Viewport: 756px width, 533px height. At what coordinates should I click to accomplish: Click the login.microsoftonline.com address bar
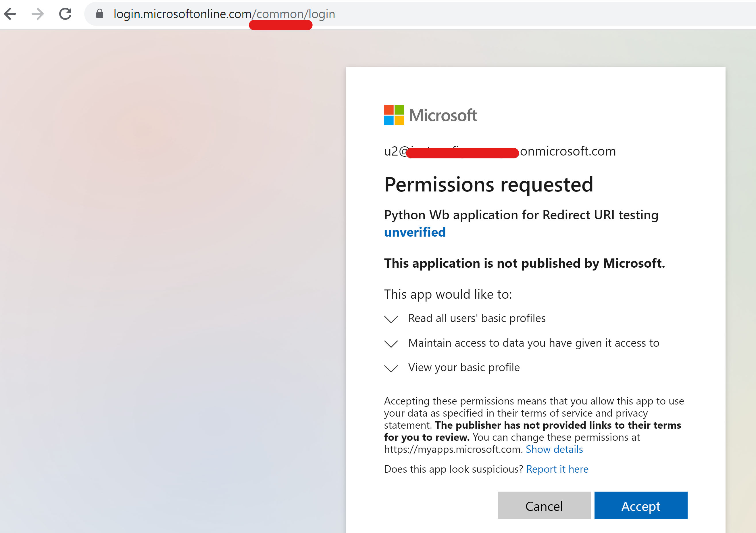point(420,14)
